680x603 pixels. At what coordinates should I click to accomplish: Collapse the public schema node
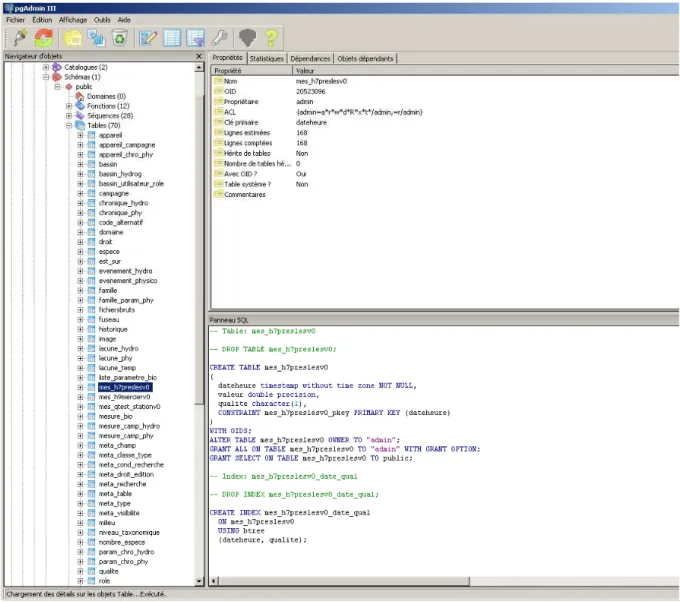tap(57, 87)
